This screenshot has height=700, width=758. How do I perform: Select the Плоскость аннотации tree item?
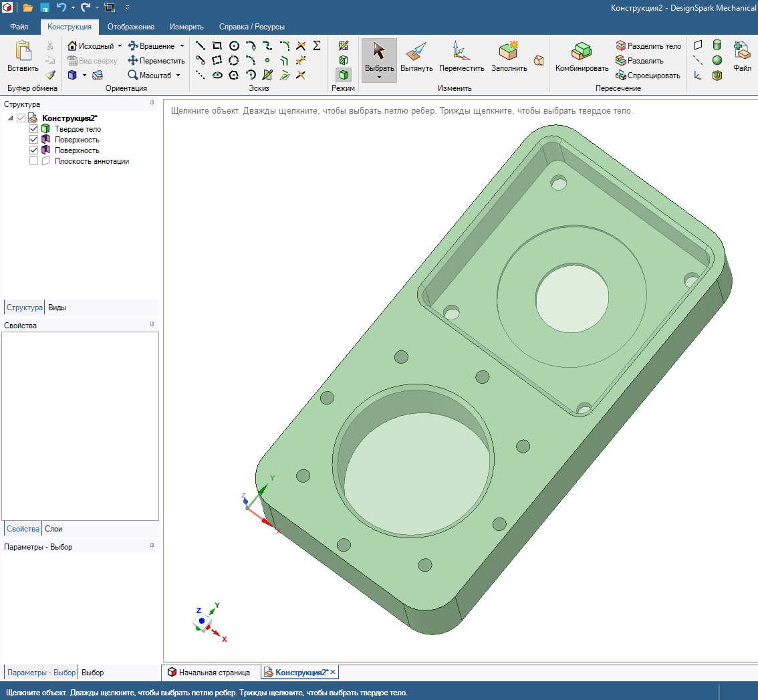tap(92, 161)
